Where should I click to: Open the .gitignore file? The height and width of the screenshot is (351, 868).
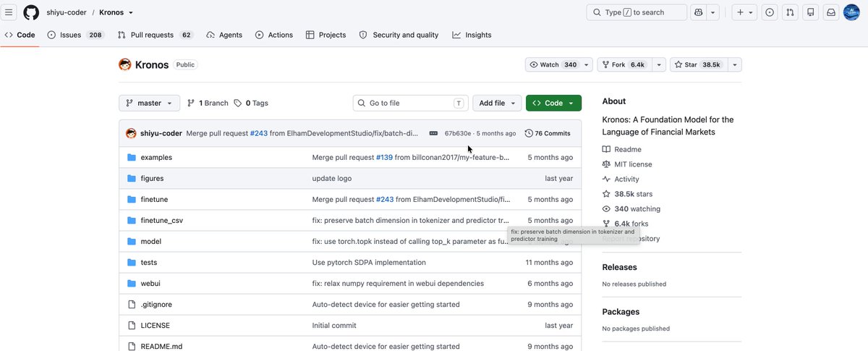click(156, 304)
